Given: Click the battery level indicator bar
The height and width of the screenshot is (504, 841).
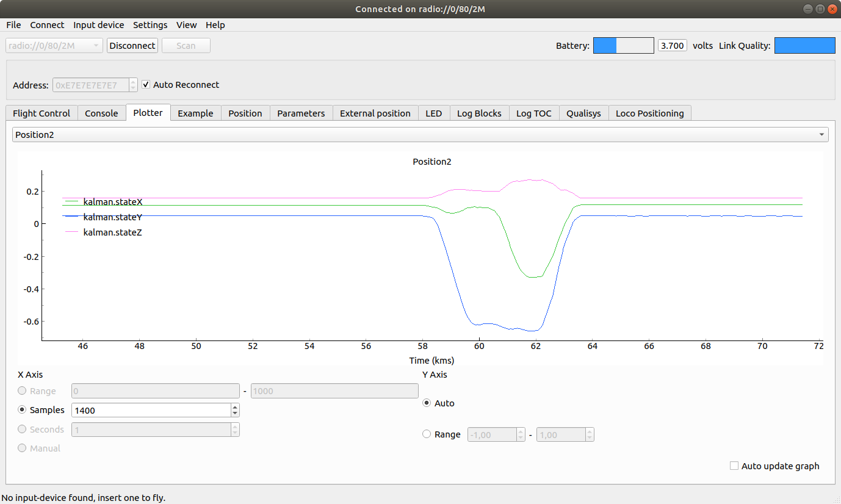Looking at the screenshot, I should (x=623, y=46).
